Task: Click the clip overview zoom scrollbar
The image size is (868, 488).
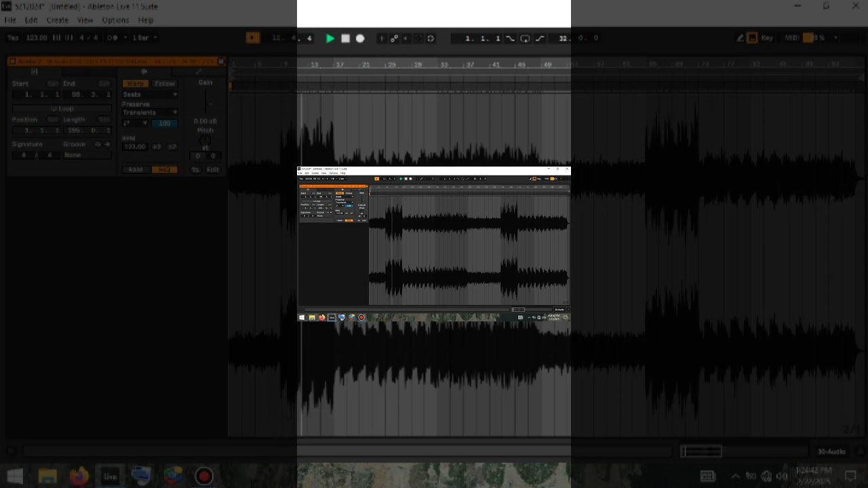Action: (701, 451)
